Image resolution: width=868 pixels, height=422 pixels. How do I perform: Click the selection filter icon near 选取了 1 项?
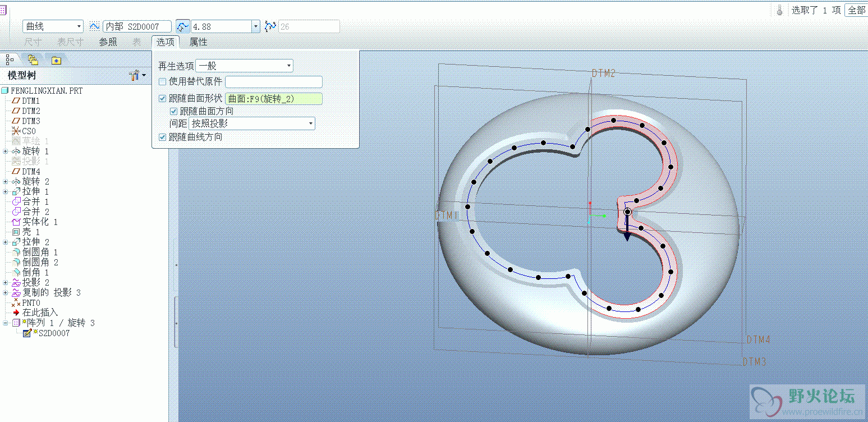779,10
